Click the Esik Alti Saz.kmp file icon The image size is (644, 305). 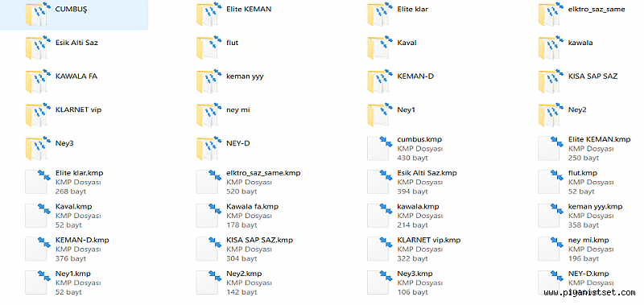[x=378, y=182]
